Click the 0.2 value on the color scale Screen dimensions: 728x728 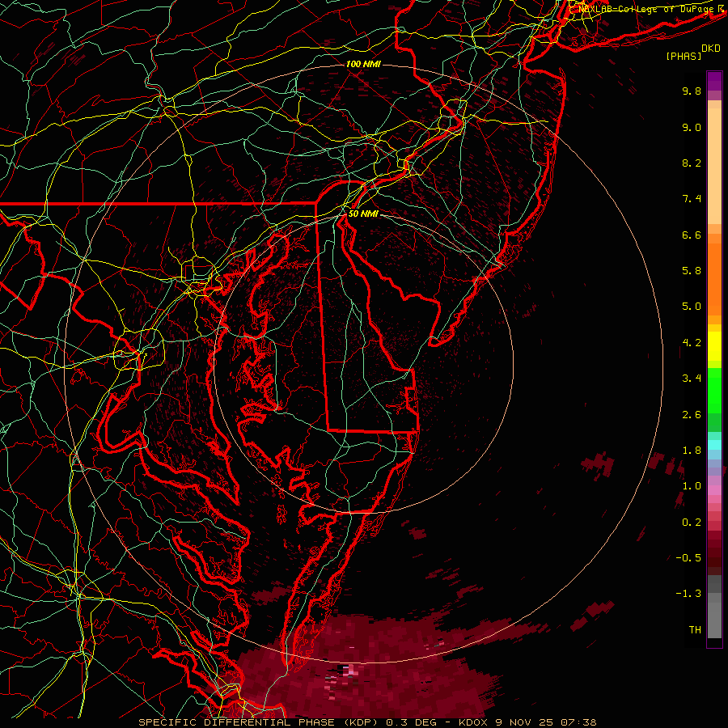pos(692,523)
